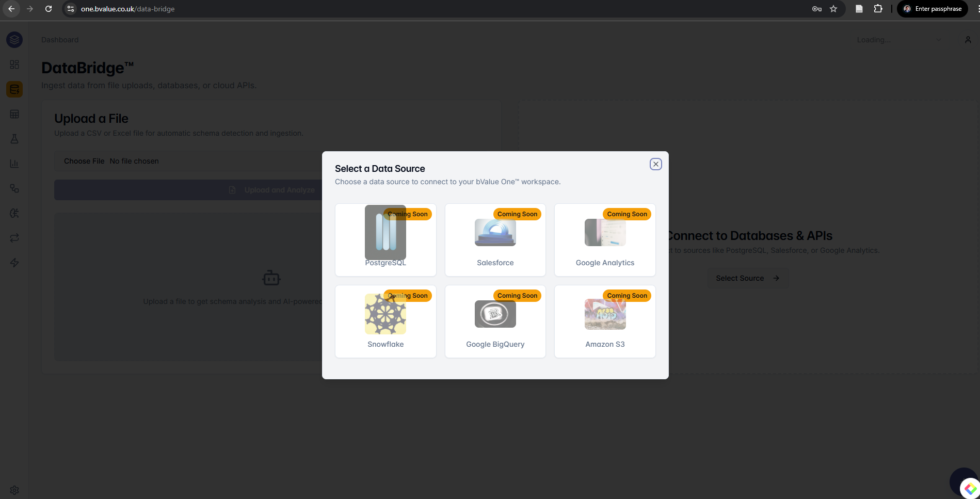Image resolution: width=980 pixels, height=499 pixels.
Task: Click Choose File to pick a file
Action: [84, 160]
